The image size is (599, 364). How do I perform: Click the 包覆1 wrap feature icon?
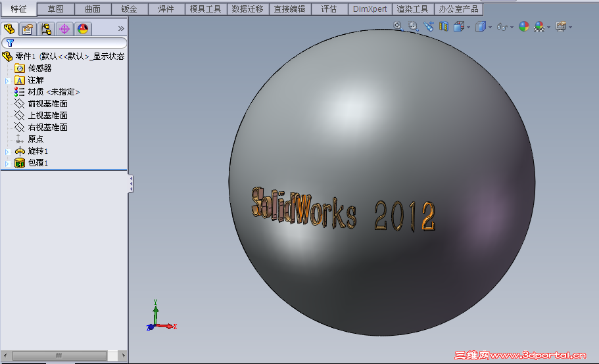[20, 163]
